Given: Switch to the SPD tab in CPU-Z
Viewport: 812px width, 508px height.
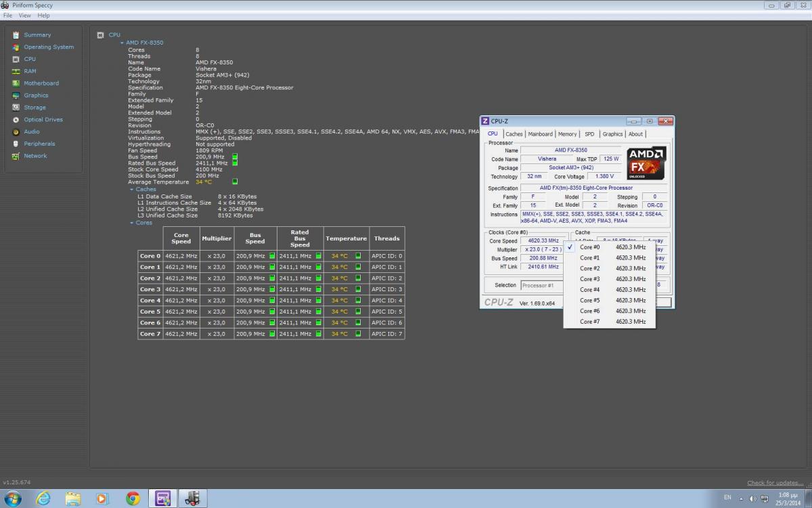Looking at the screenshot, I should (590, 134).
